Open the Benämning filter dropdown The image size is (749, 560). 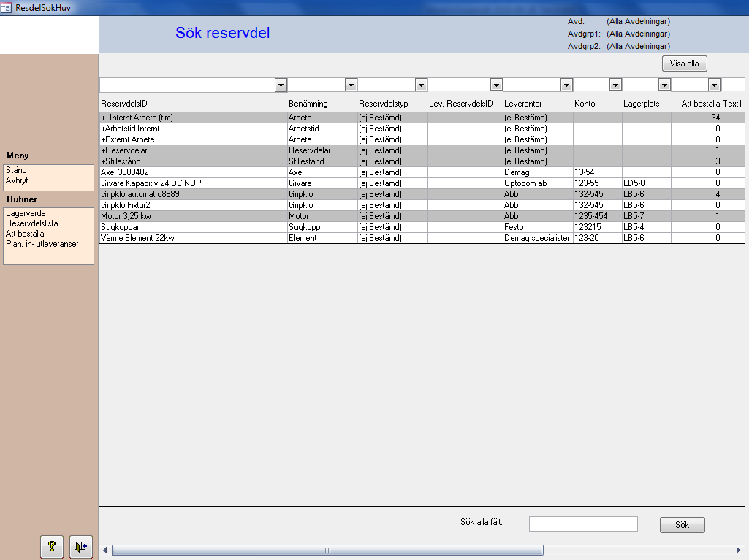pyautogui.click(x=351, y=85)
